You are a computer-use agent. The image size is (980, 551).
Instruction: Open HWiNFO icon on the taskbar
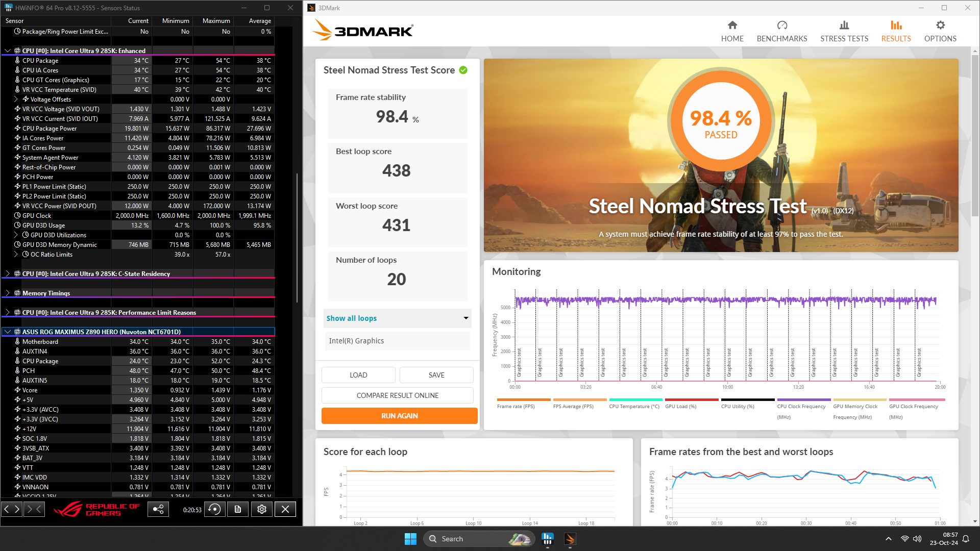pos(548,539)
